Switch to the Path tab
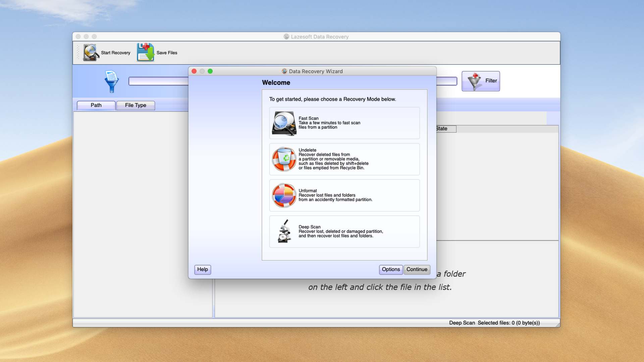Image resolution: width=644 pixels, height=362 pixels. coord(96,105)
